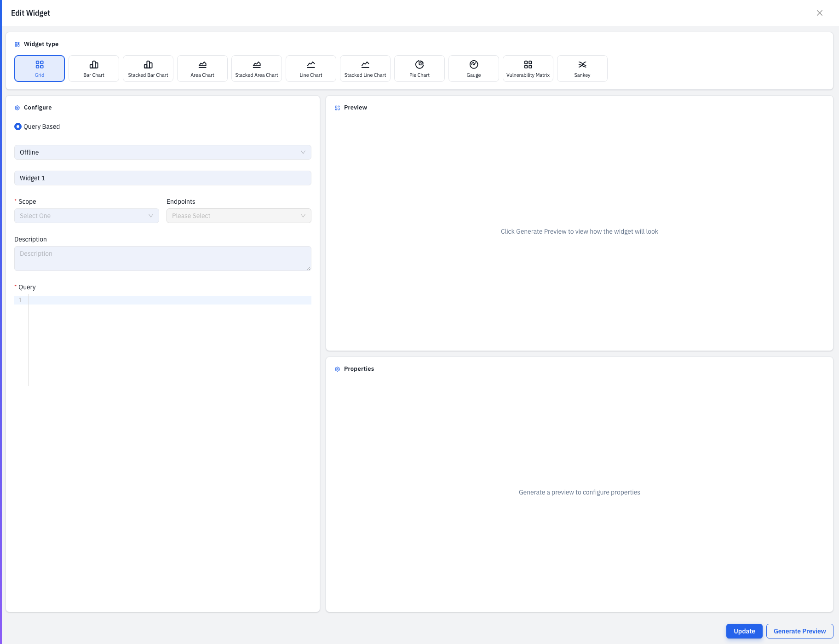Screen dimensions: 839x644
Task: Click the Description field label
Action: (30, 239)
